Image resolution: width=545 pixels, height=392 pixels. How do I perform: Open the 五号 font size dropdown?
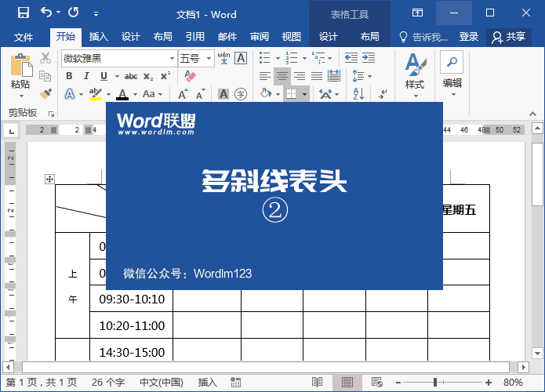[209, 58]
